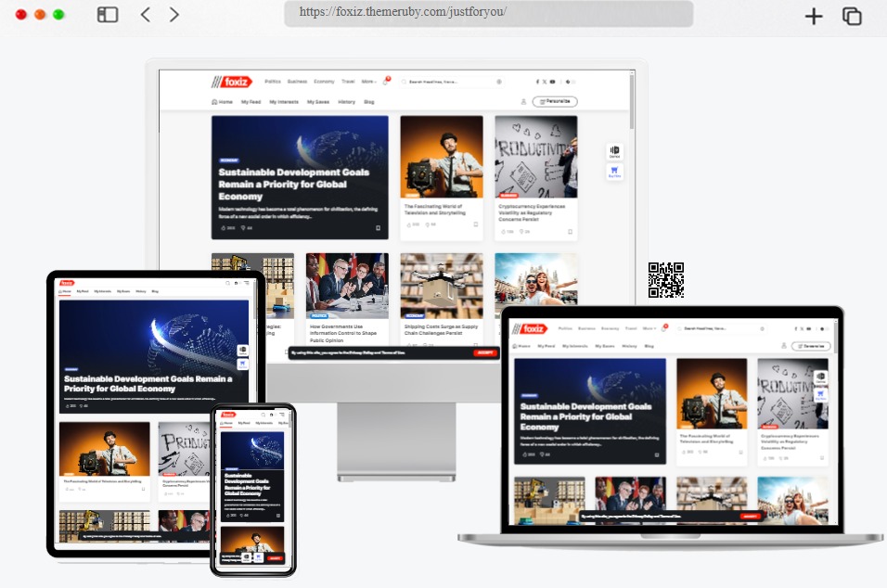Image resolution: width=887 pixels, height=588 pixels.
Task: Open the cart icon with notification badge
Action: click(x=386, y=82)
